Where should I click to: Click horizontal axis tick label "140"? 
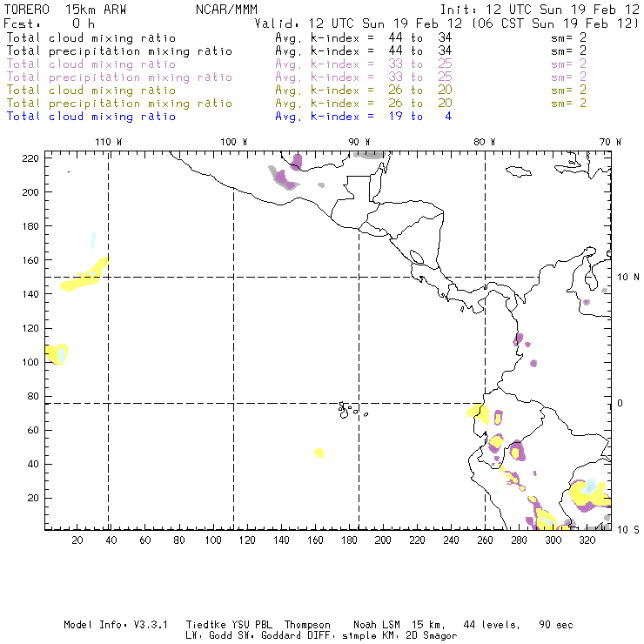pyautogui.click(x=281, y=540)
